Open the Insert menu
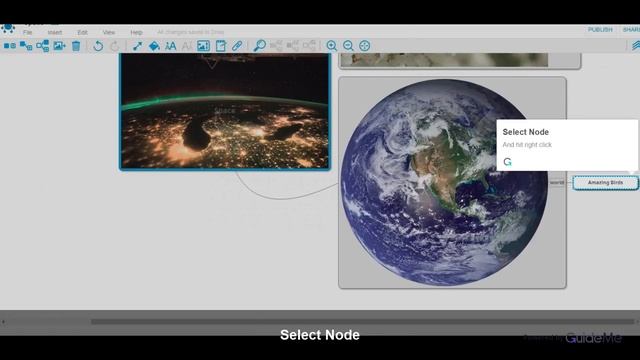This screenshot has width=640, height=360. 55,32
